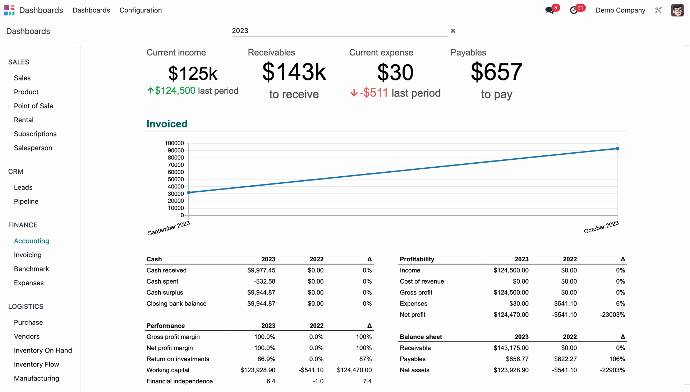The width and height of the screenshot is (690, 392).
Task: Open the activities clock icon
Action: pyautogui.click(x=574, y=10)
